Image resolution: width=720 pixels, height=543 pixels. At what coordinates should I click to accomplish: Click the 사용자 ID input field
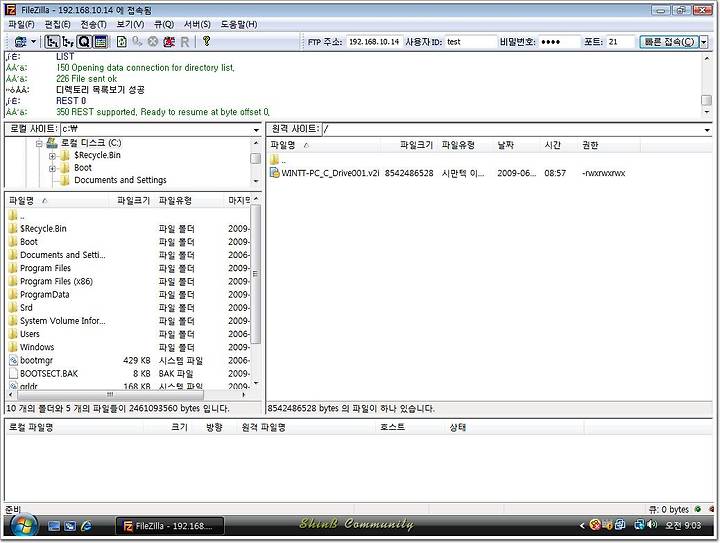tap(471, 42)
